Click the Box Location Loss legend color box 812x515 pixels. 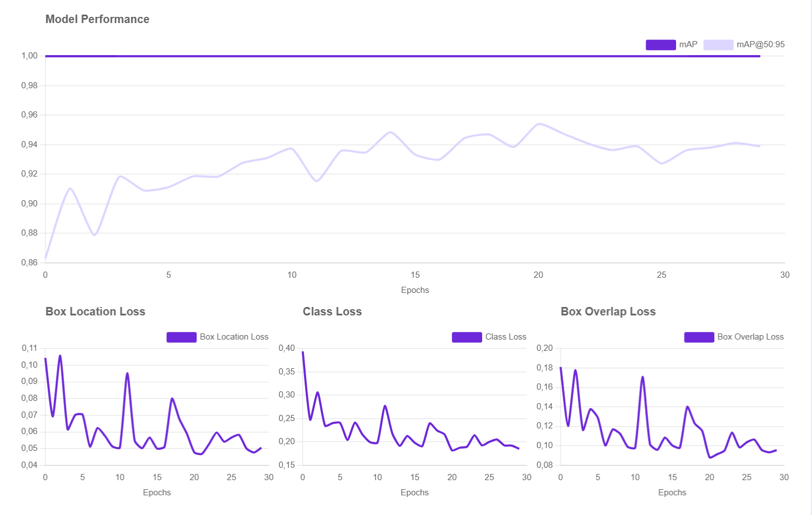click(181, 337)
